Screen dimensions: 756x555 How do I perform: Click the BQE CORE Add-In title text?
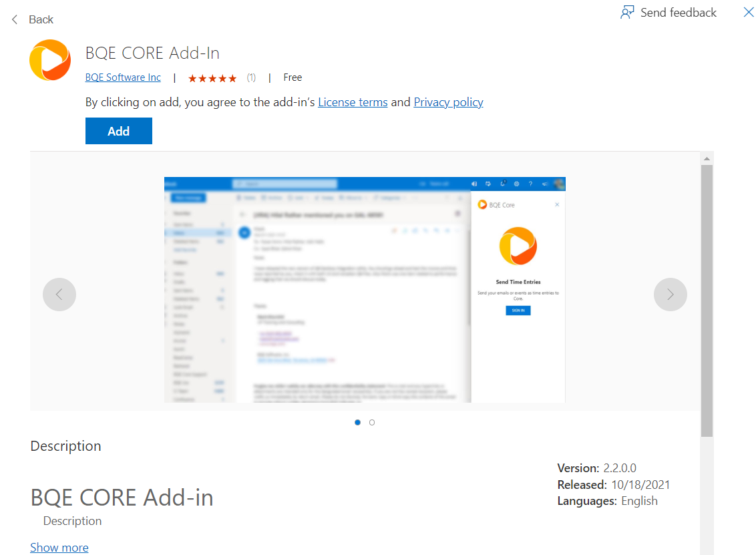coord(152,53)
